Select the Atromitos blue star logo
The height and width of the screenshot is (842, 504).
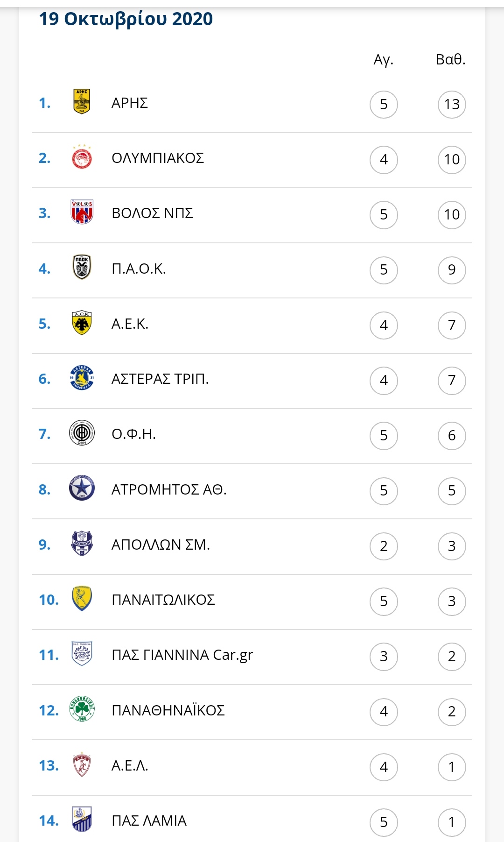pyautogui.click(x=82, y=488)
